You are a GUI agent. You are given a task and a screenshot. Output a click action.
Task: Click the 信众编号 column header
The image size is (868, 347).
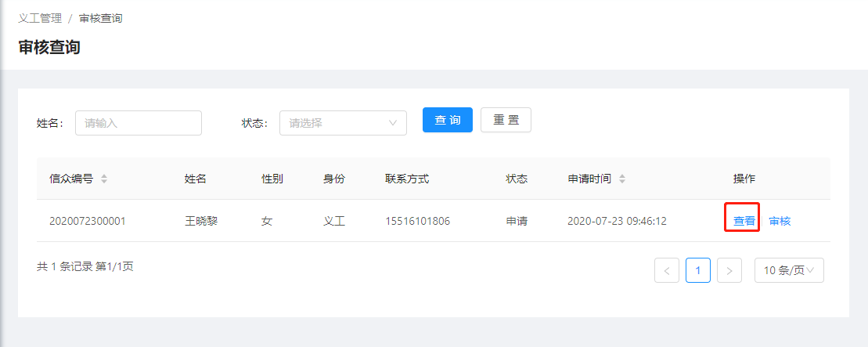pyautogui.click(x=71, y=179)
